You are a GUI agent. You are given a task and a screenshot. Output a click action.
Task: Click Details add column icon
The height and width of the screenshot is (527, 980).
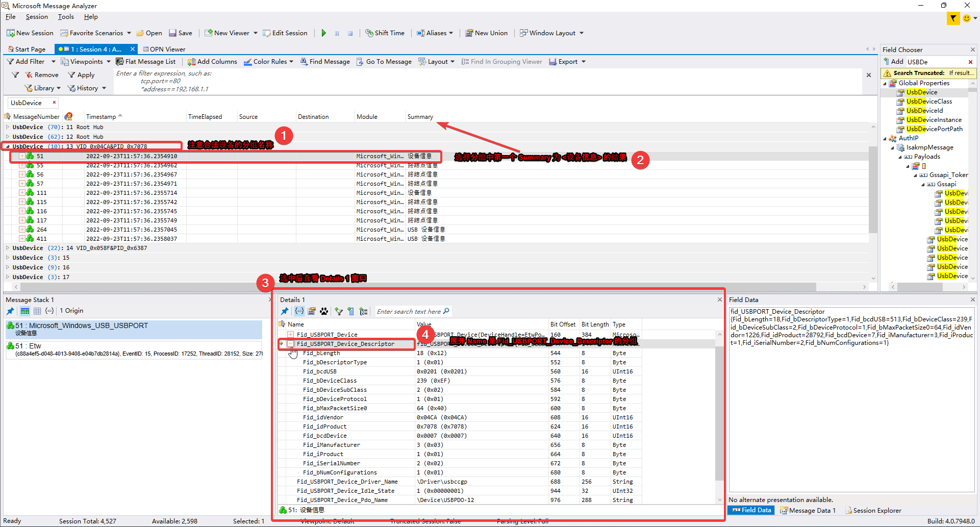[x=350, y=311]
